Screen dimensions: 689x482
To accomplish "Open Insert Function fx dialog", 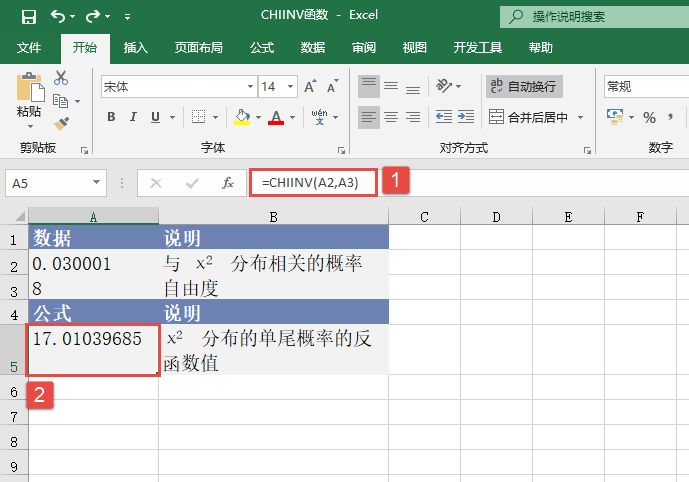I will tap(228, 183).
